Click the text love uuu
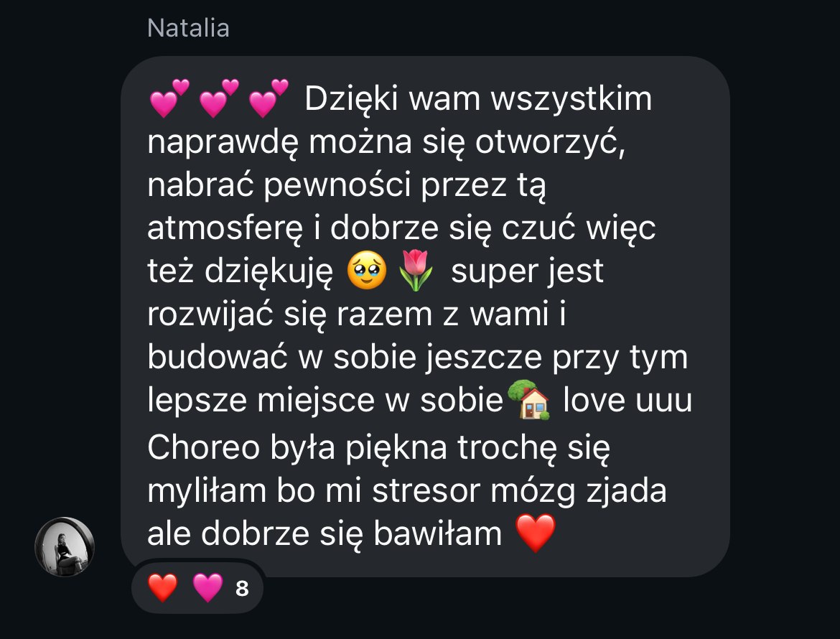The width and height of the screenshot is (840, 639). [628, 400]
